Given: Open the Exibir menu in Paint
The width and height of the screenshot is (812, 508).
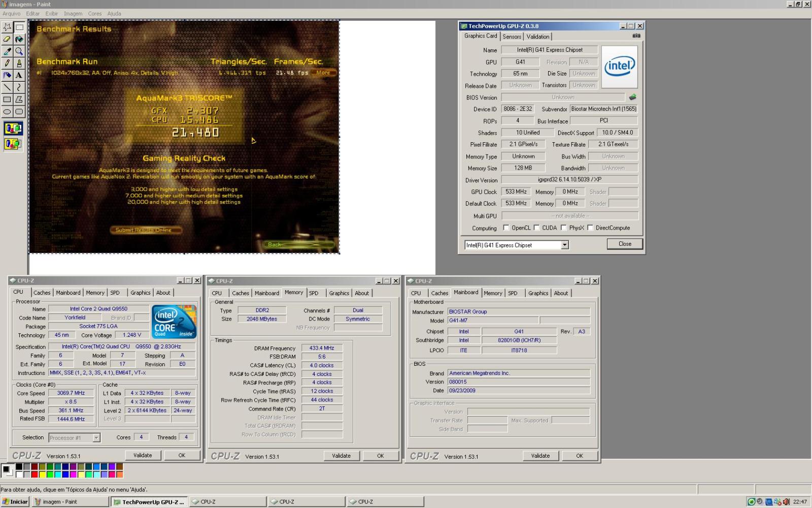Looking at the screenshot, I should pos(52,14).
